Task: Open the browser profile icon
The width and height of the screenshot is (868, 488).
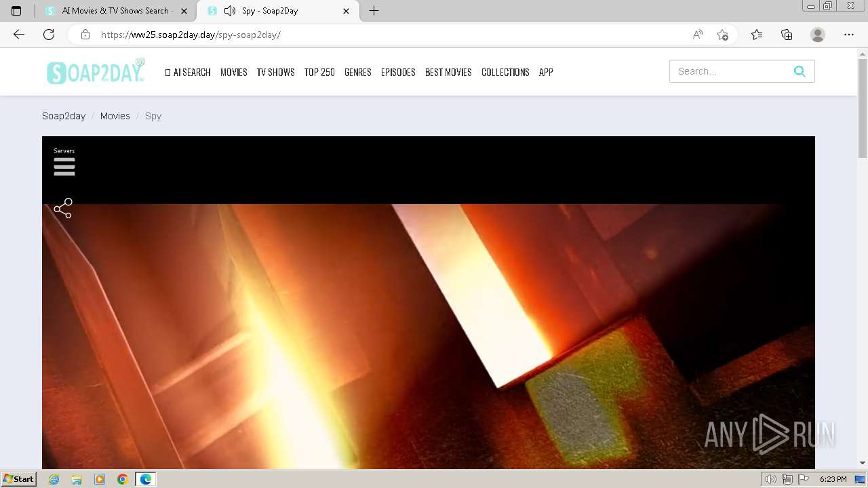Action: pyautogui.click(x=818, y=35)
